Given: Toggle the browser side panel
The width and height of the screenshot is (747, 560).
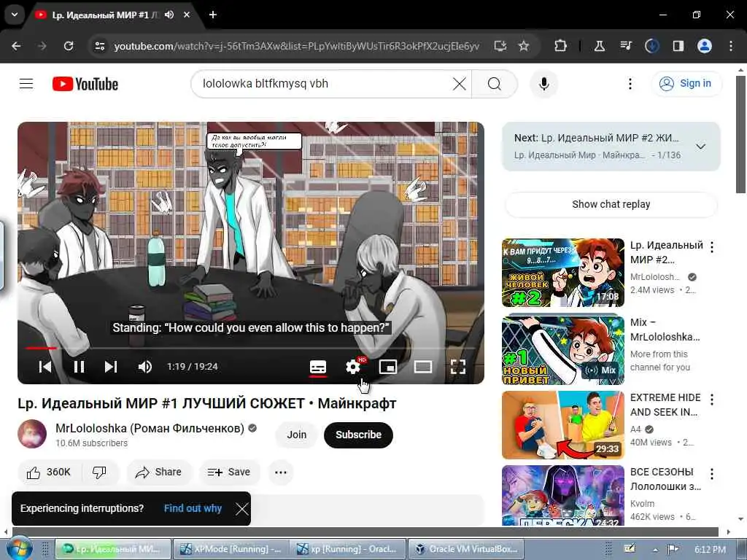Looking at the screenshot, I should coord(678,46).
